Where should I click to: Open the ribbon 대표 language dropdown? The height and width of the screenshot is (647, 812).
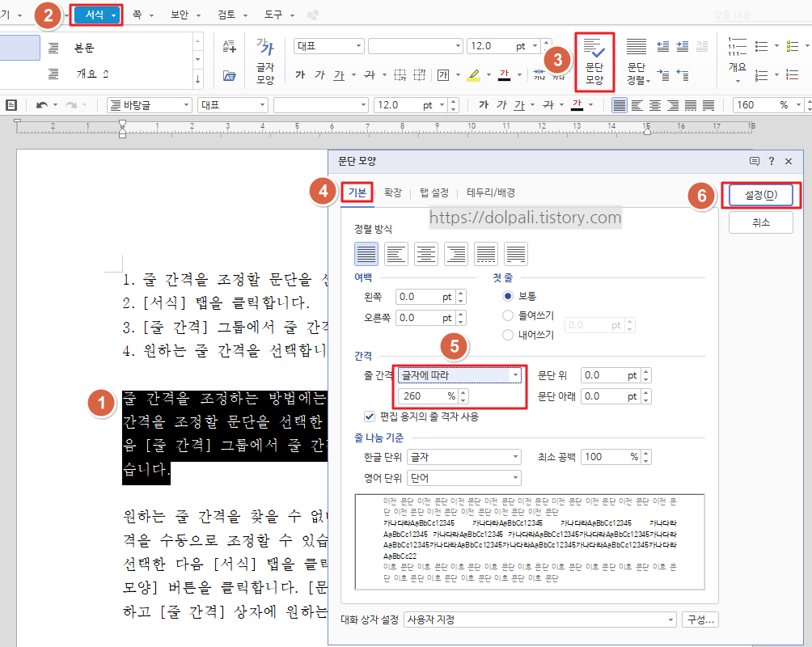tap(329, 46)
